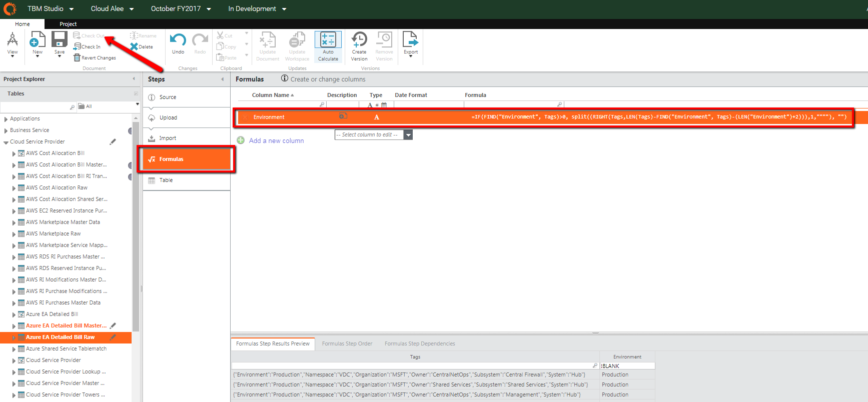
Task: Open the Formulas Step Results Preview tab
Action: pos(273,343)
